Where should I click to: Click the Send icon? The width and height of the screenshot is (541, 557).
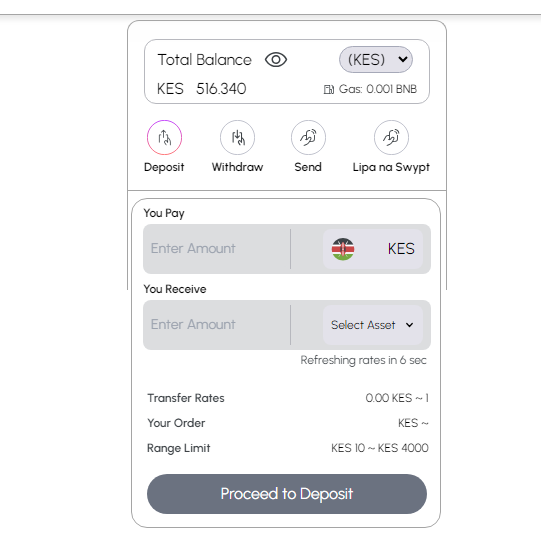point(308,137)
